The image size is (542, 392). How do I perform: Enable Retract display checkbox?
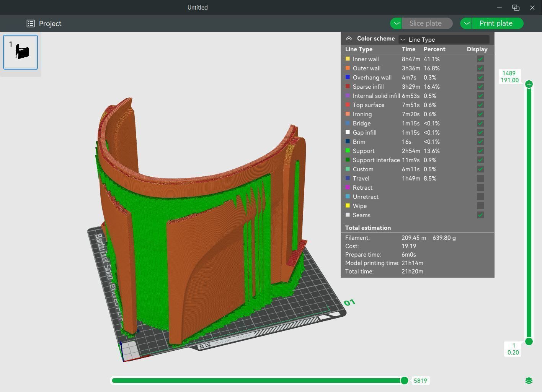[x=480, y=187]
